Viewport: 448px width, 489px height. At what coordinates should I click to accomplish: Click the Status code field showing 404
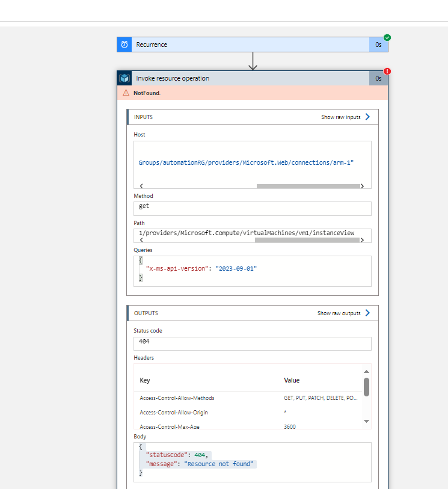[x=252, y=343]
